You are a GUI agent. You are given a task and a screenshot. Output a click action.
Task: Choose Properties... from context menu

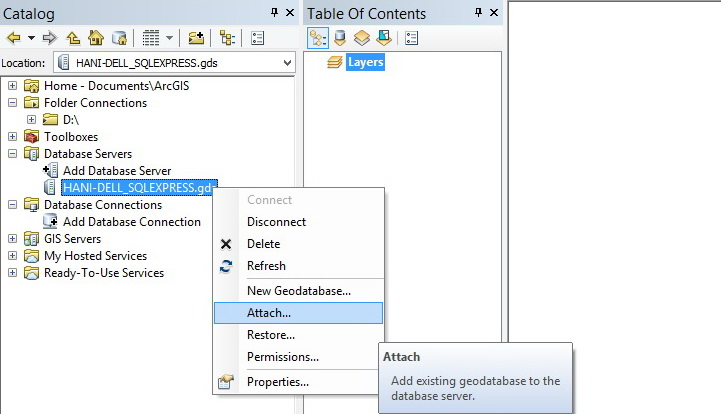298,382
